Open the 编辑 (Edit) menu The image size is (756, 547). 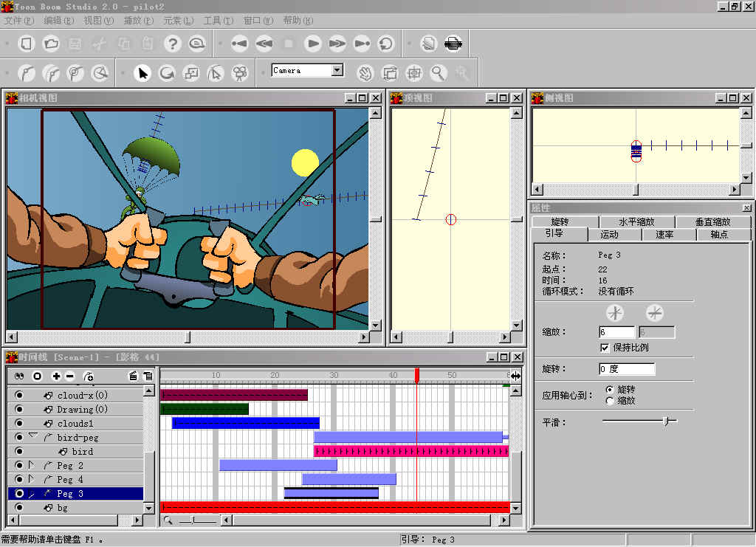(x=58, y=20)
